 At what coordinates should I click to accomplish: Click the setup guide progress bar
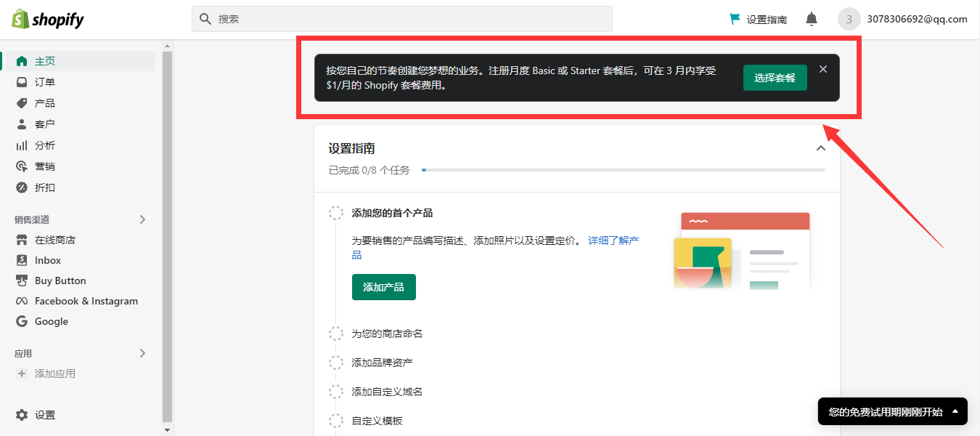pyautogui.click(x=624, y=170)
